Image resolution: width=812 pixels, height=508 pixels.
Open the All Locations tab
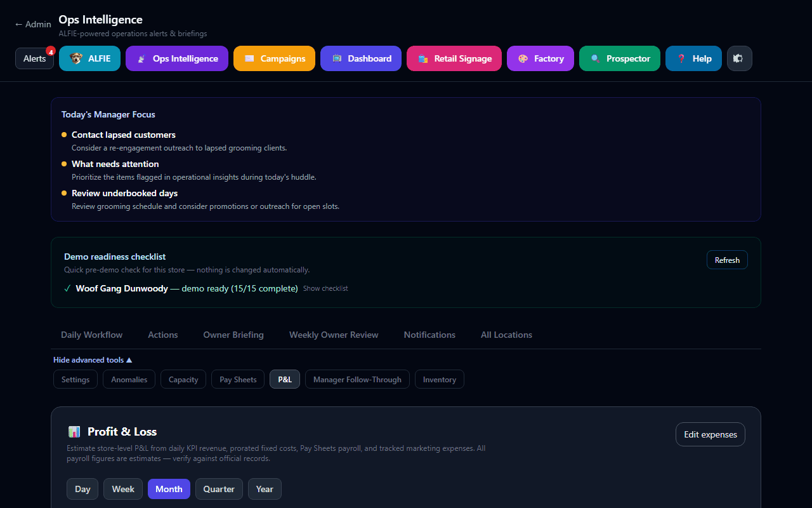coord(506,335)
